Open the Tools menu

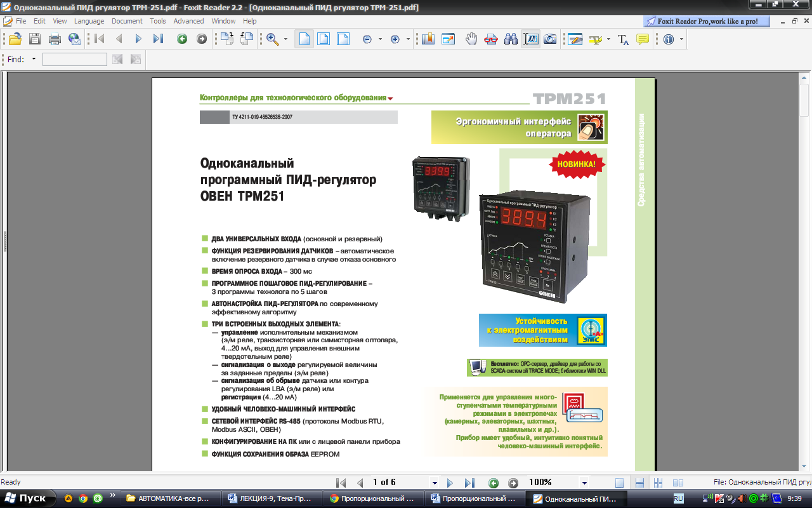[x=158, y=21]
